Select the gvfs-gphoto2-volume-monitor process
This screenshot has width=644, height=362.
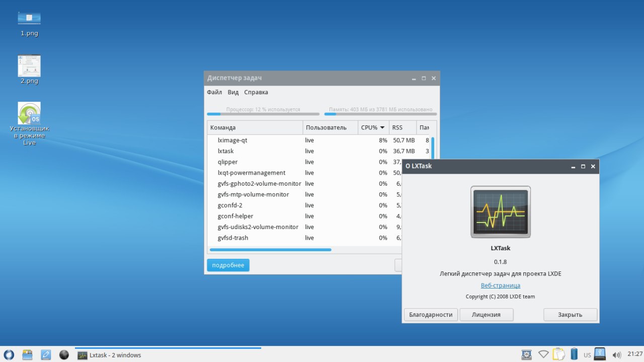(x=304, y=184)
